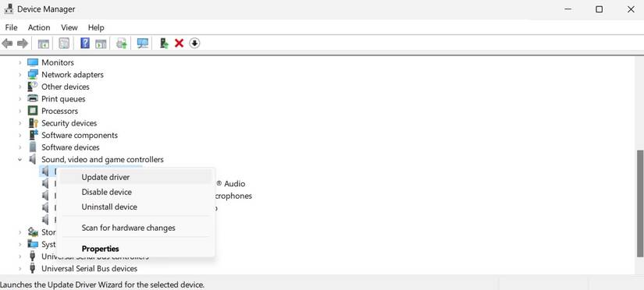This screenshot has width=644, height=290.
Task: Expand the Other devices node
Action: point(20,87)
